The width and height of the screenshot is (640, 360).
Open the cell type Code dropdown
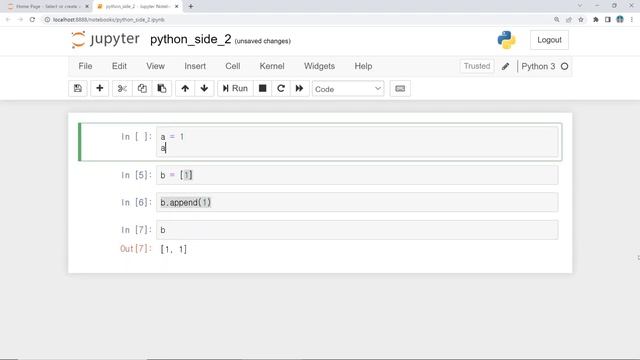[x=348, y=89]
